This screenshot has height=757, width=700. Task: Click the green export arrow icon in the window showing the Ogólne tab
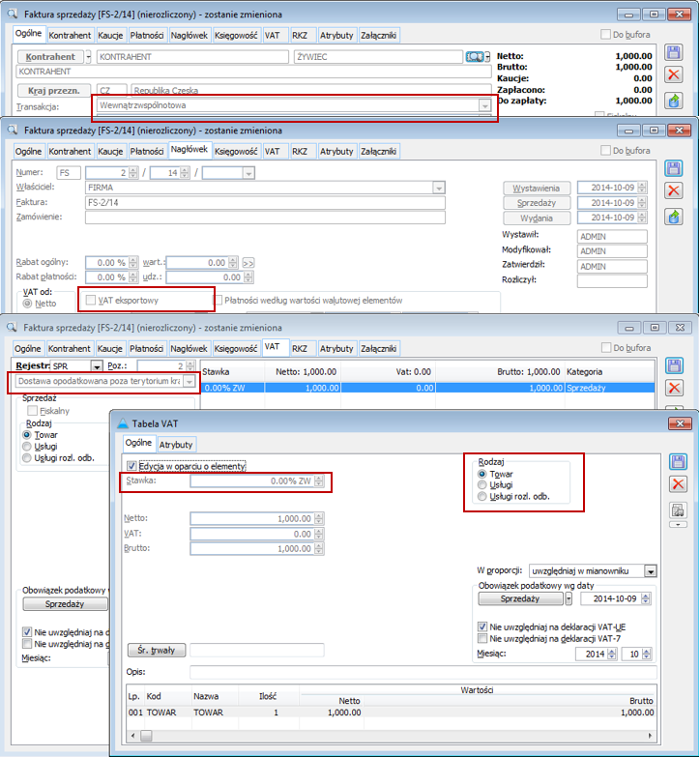tap(674, 101)
